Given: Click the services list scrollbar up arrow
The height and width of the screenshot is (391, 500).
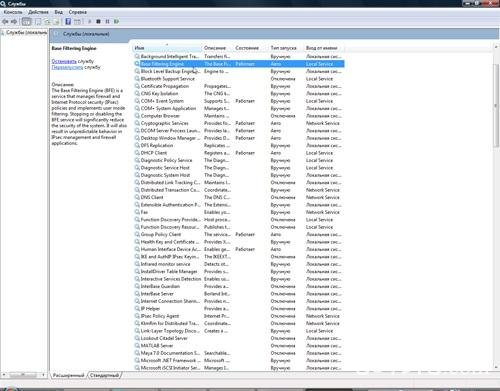Looking at the screenshot, I should point(496,48).
